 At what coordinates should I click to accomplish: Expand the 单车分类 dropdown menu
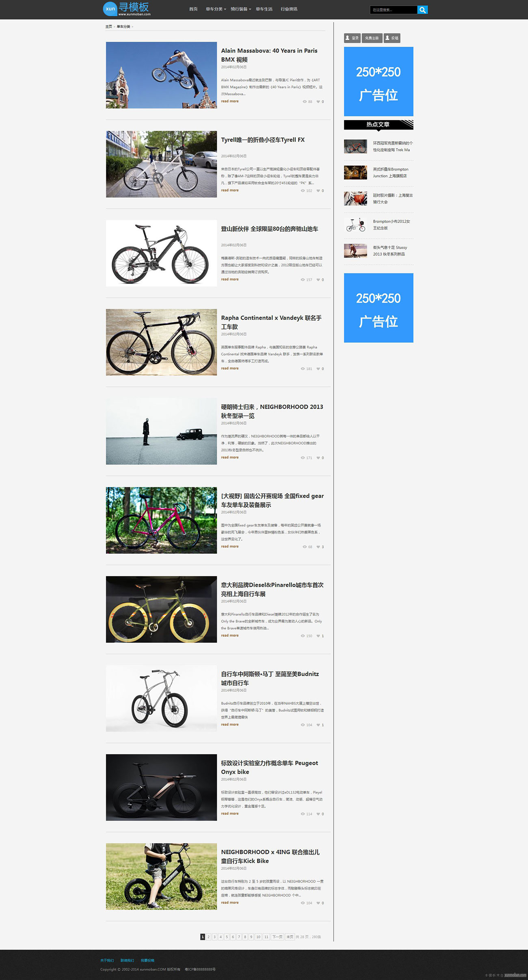(x=216, y=9)
